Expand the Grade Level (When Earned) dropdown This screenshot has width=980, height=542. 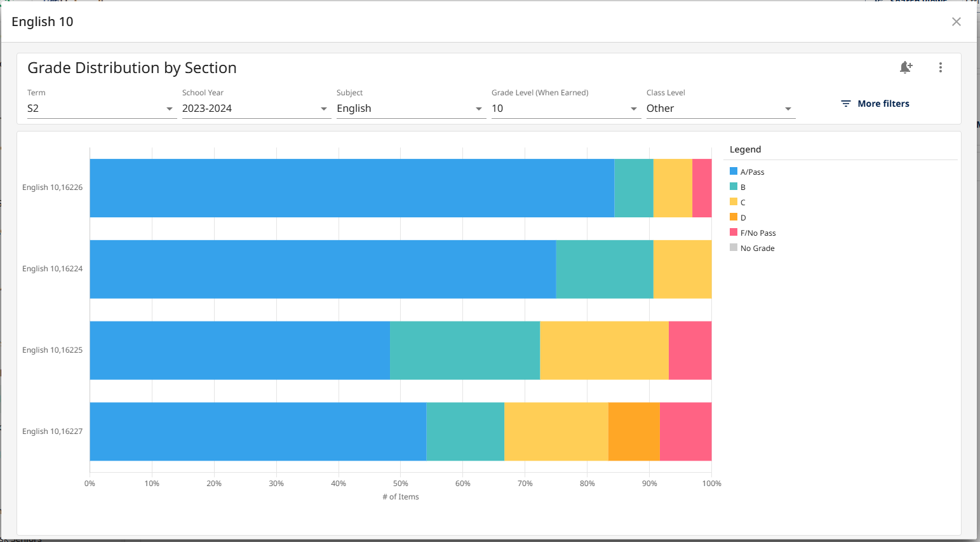(566, 109)
